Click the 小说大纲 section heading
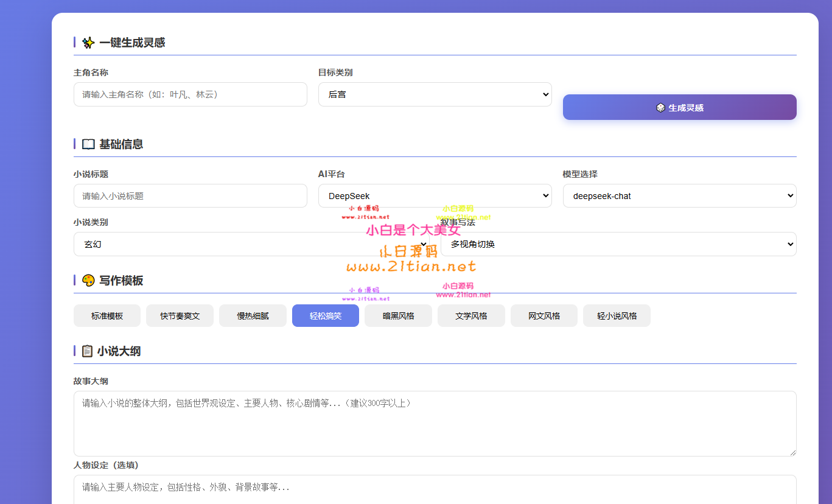832x504 pixels. click(119, 351)
